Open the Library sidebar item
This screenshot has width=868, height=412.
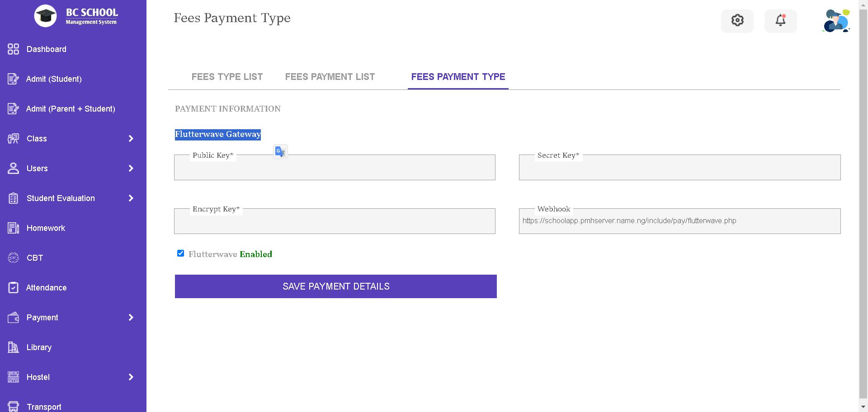pos(39,347)
